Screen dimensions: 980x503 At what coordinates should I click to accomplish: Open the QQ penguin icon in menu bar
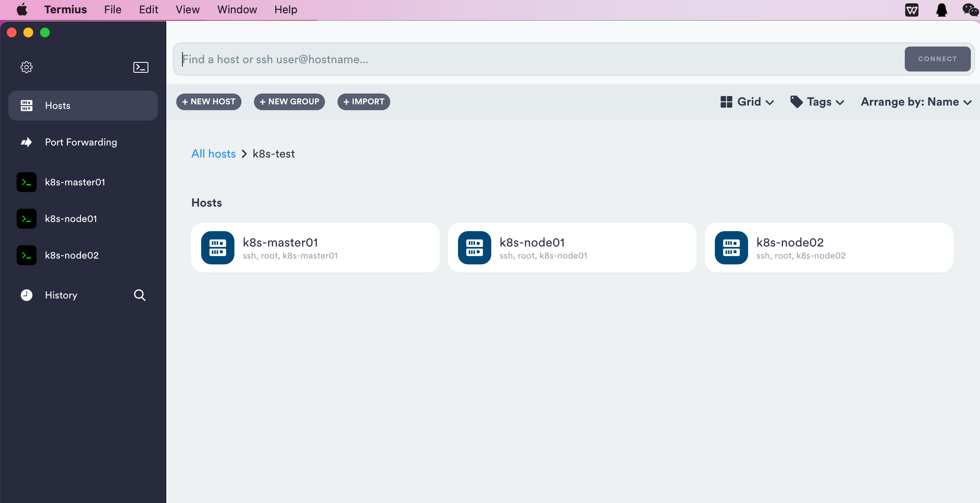coord(942,10)
